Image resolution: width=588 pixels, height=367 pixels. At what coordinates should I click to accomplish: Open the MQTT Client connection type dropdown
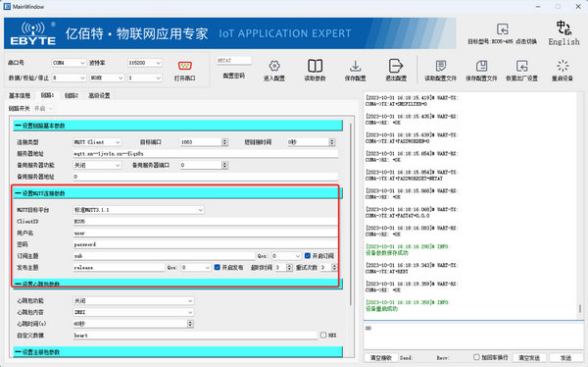tap(97, 142)
